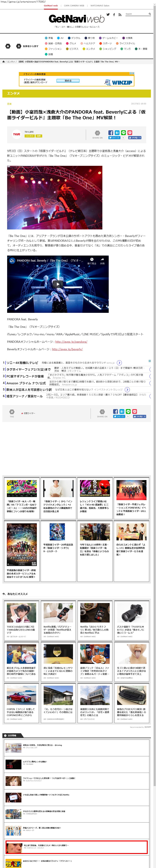
Task: Click the 執筆者から探す author icon
Action: pyautogui.click(x=19, y=46)
